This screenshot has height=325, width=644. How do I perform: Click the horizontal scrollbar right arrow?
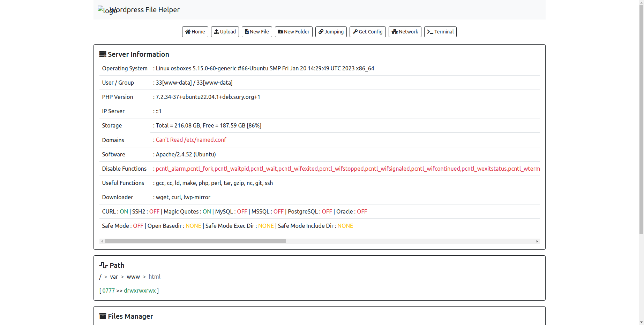[x=537, y=241]
